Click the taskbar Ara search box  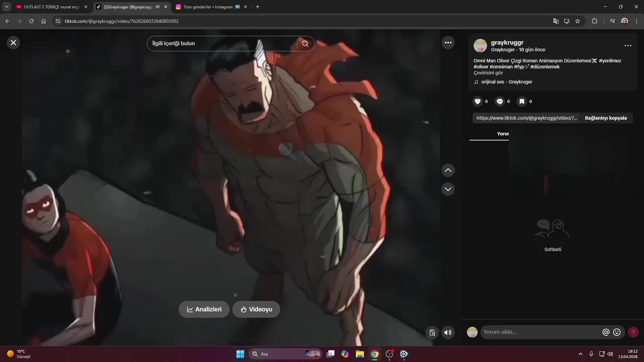[285, 354]
